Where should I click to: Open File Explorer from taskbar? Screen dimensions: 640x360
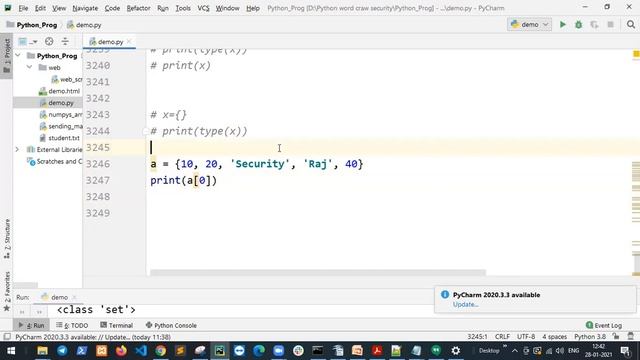pyautogui.click(x=42, y=351)
